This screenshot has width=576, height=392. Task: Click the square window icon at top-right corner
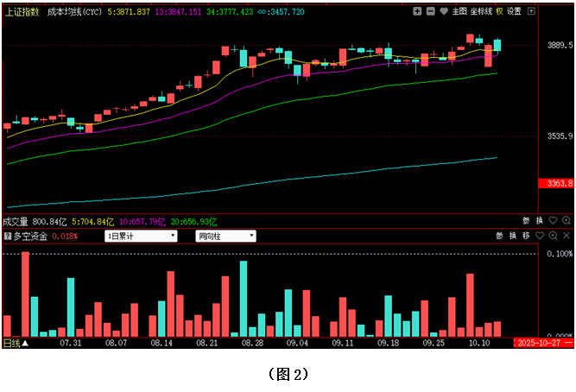pos(531,11)
